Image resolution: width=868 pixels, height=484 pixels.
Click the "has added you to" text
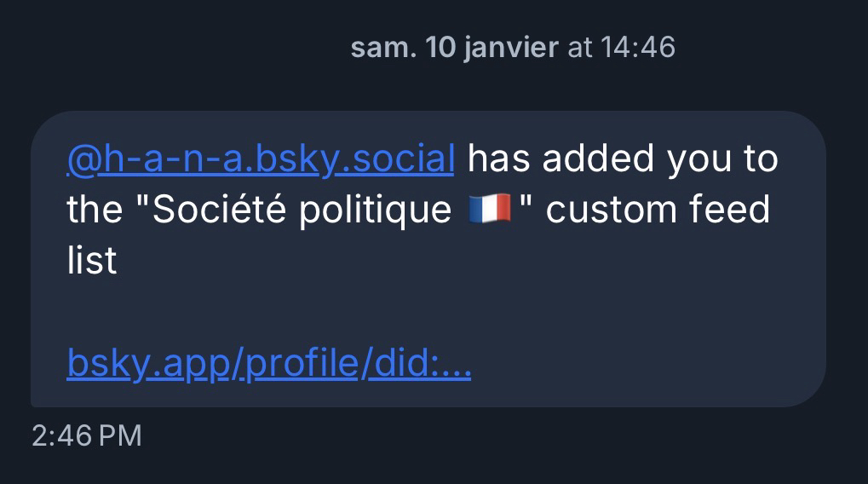623,159
